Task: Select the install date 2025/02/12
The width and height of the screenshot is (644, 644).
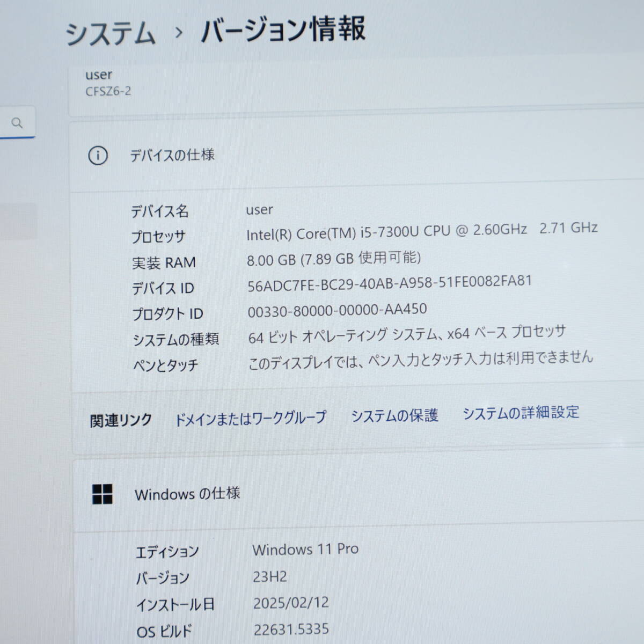Action: coord(291,603)
